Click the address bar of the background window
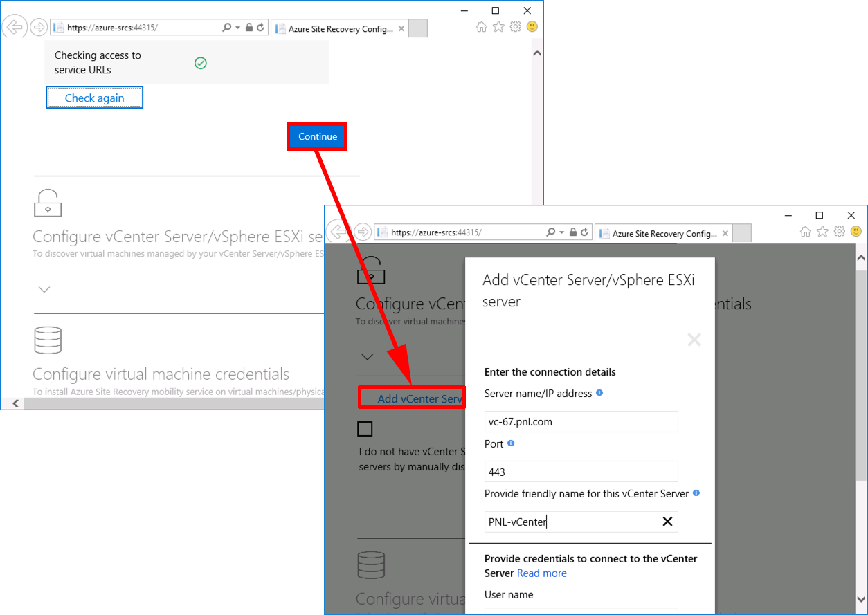 tap(136, 28)
